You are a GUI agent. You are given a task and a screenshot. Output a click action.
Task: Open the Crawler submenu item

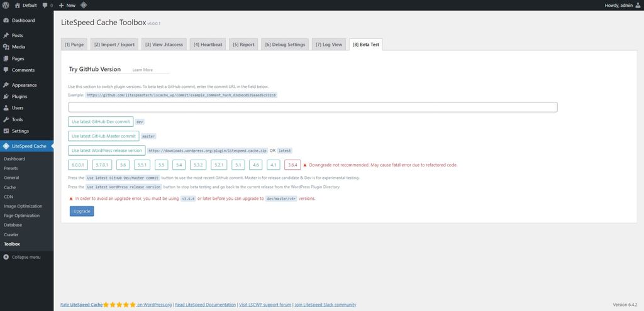pyautogui.click(x=11, y=234)
